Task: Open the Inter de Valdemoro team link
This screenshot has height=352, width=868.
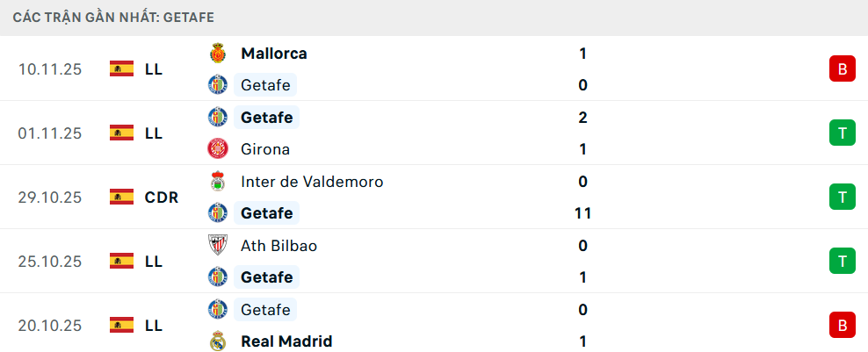Action: pos(312,182)
